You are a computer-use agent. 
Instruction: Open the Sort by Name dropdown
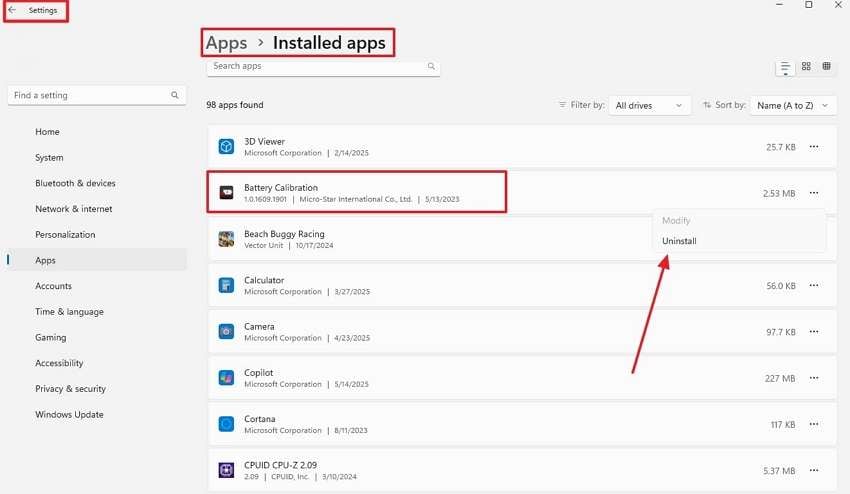tap(793, 105)
